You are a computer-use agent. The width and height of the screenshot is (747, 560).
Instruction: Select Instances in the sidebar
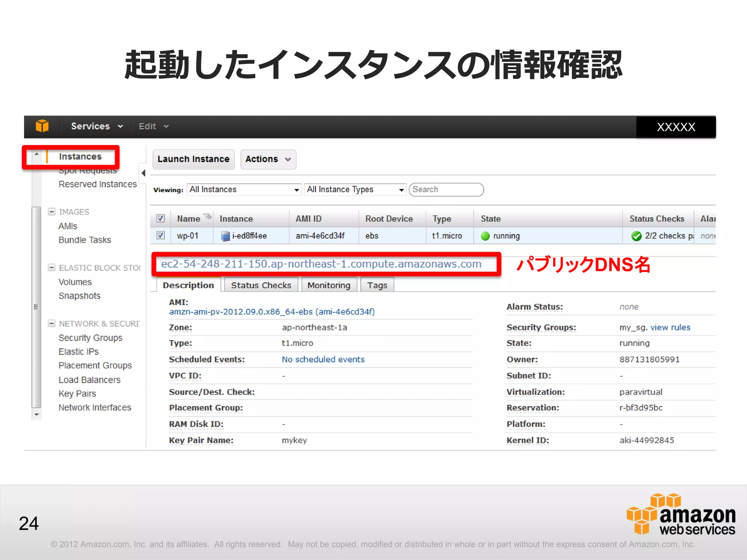tap(80, 156)
